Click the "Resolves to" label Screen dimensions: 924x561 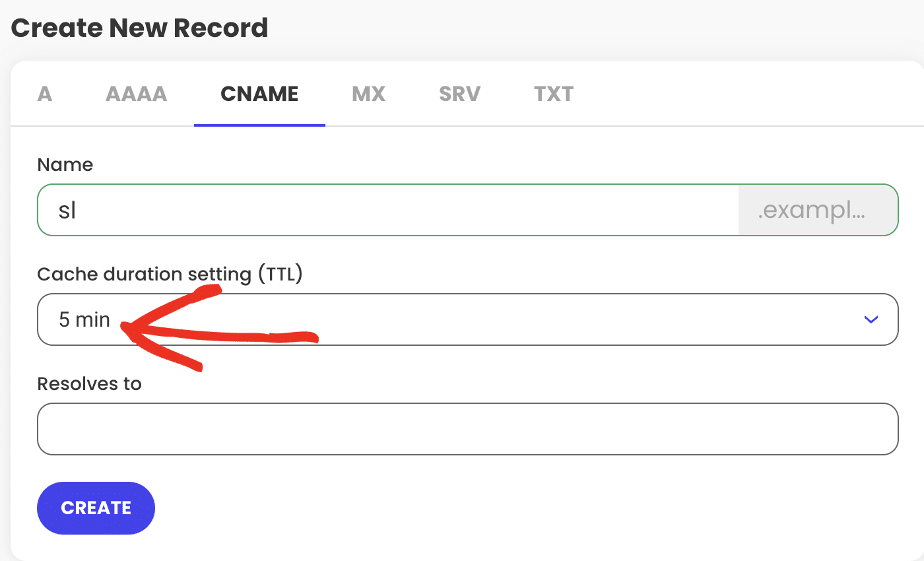89,383
